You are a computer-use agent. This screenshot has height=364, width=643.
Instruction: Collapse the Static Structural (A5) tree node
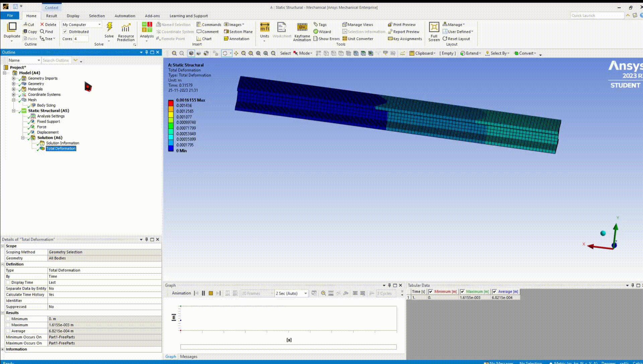14,111
